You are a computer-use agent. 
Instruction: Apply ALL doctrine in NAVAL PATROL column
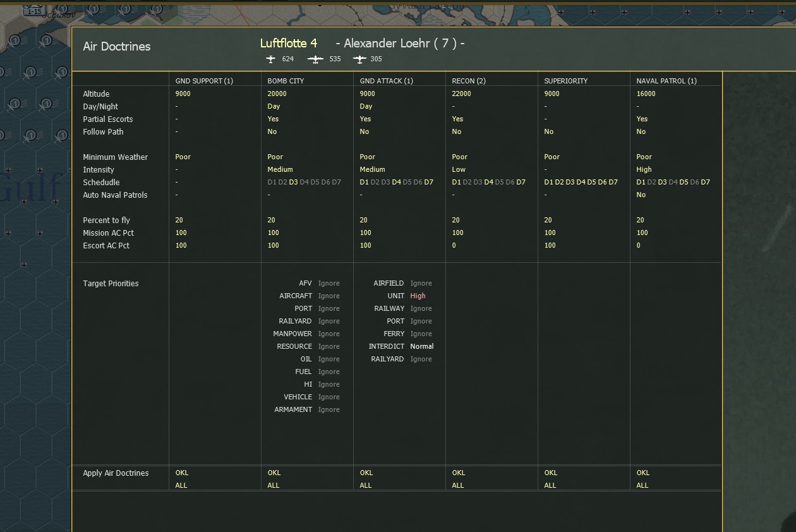(x=642, y=485)
